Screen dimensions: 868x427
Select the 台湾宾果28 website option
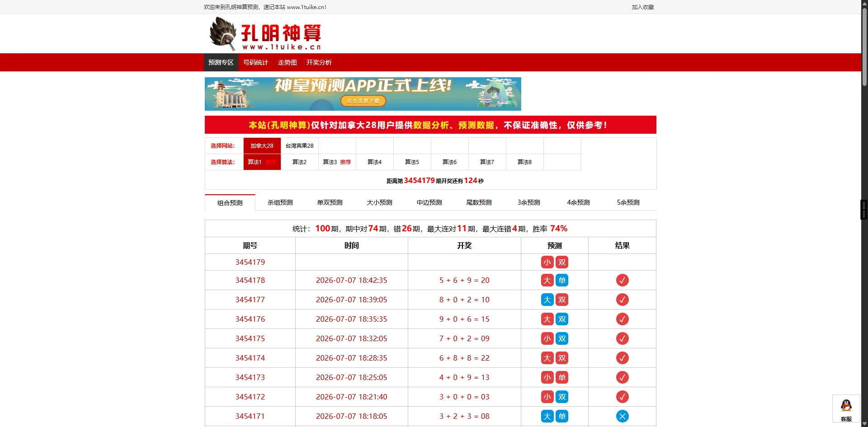point(300,146)
